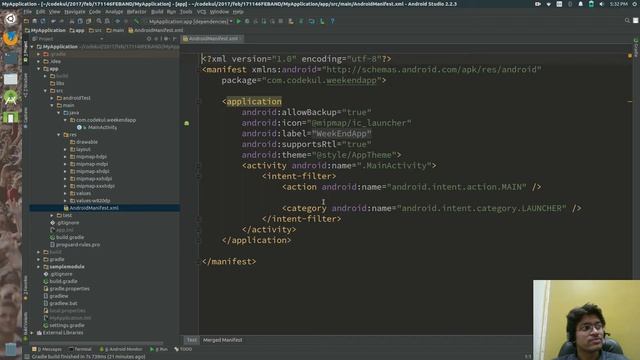Select the Text tab below the editor

(191, 340)
